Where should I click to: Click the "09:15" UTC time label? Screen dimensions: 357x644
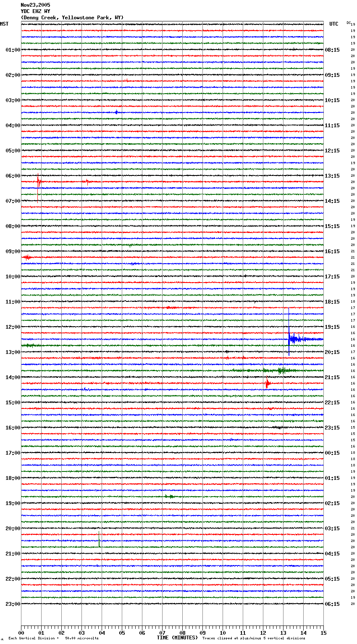pyautogui.click(x=332, y=75)
